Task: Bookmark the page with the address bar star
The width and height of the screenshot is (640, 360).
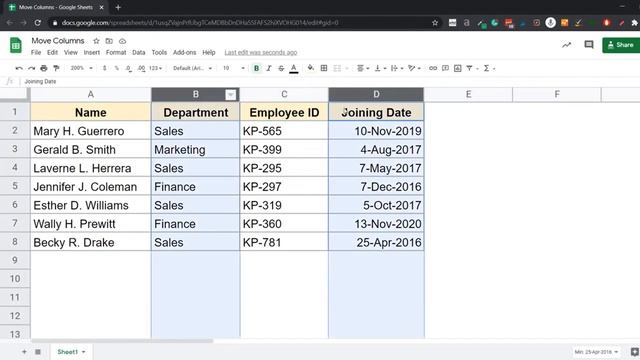Action: [435, 22]
